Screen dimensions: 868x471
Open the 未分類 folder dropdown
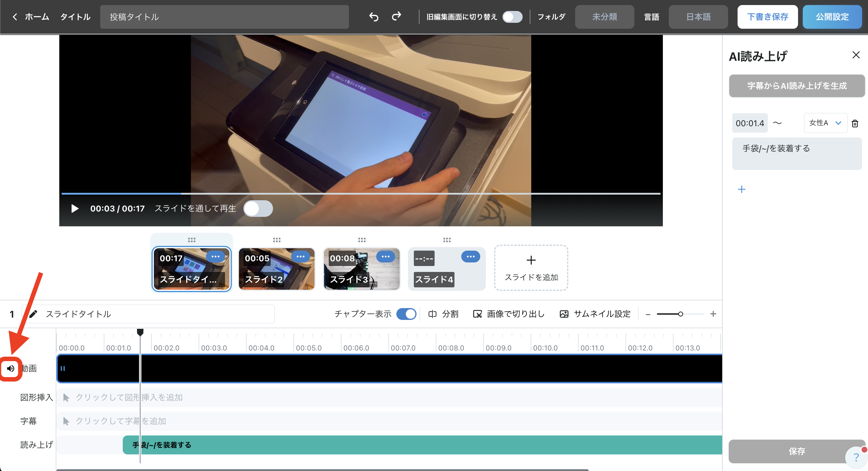(x=604, y=17)
